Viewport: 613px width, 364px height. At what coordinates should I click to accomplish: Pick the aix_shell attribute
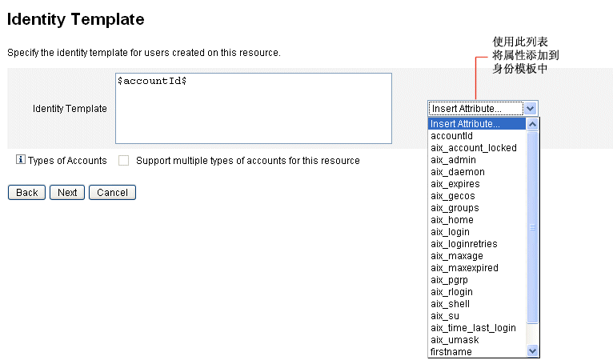(477, 304)
